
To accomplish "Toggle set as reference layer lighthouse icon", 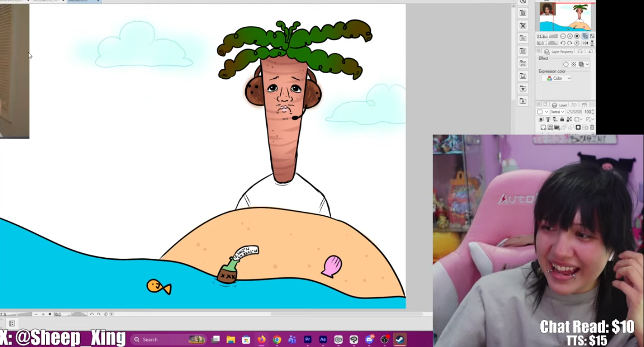I will tap(548, 119).
